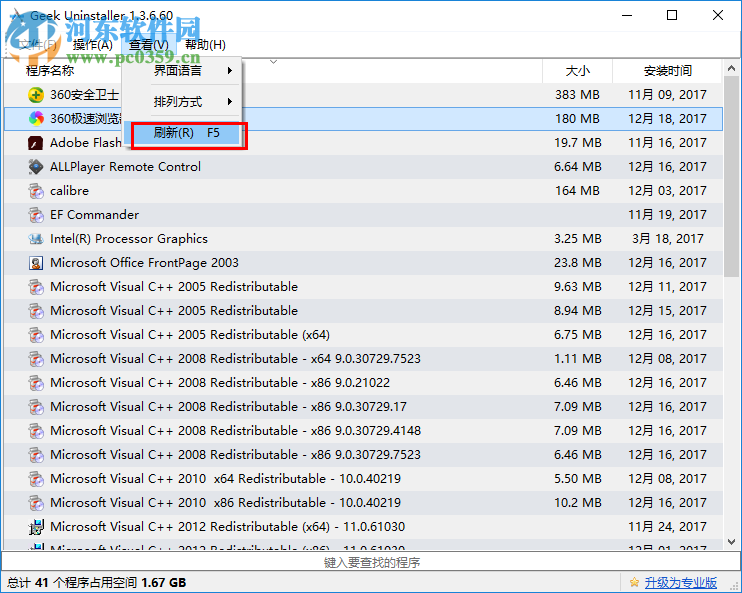The image size is (742, 593).
Task: Click the 180 MB size cell
Action: click(577, 118)
